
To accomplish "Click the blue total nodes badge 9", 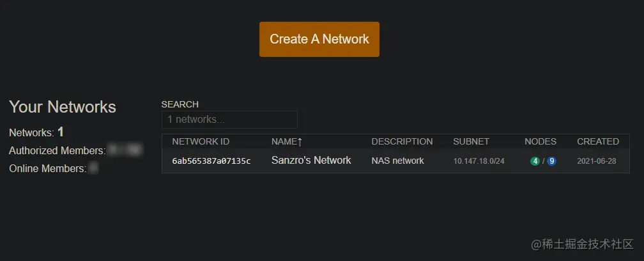I will (x=551, y=161).
